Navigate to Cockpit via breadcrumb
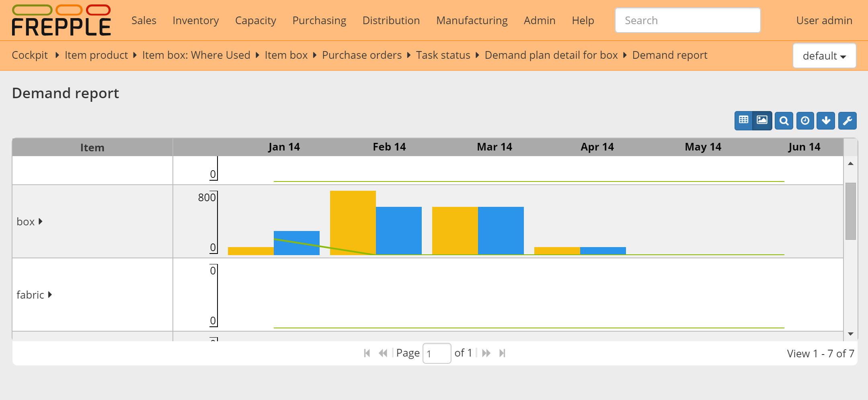Image resolution: width=868 pixels, height=400 pixels. (29, 55)
